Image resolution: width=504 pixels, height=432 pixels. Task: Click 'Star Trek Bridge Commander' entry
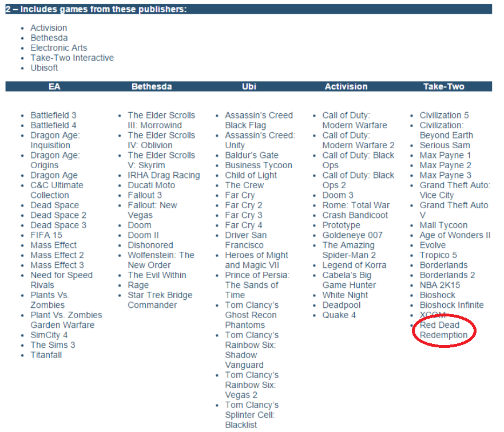(160, 300)
